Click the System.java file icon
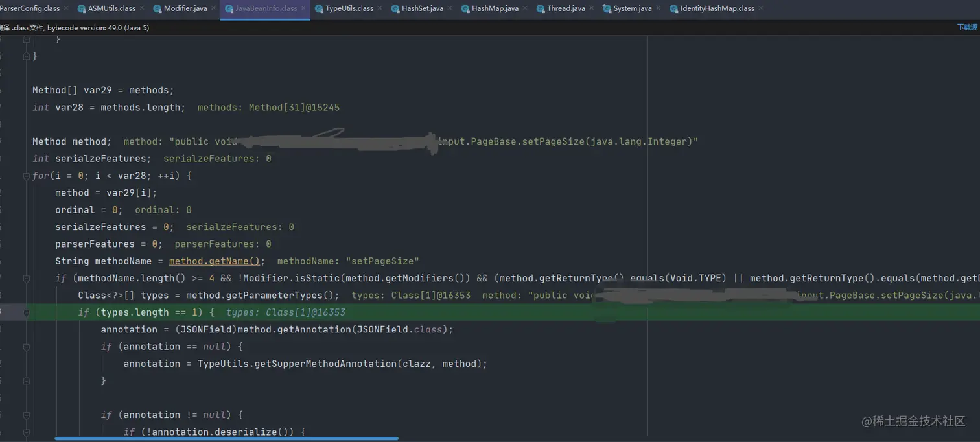Screen dimensions: 980x442 point(607,8)
